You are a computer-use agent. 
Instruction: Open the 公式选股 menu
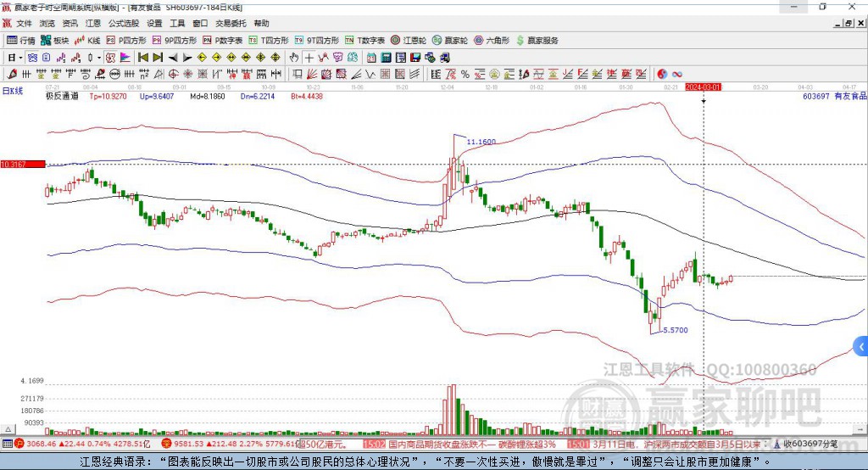pyautogui.click(x=124, y=23)
